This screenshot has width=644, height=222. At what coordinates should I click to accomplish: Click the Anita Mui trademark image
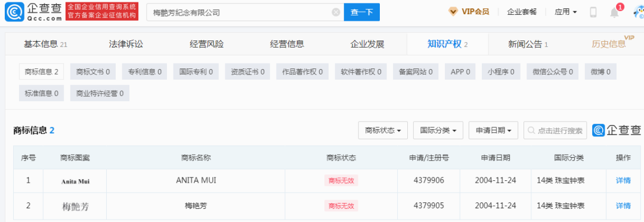point(75,181)
